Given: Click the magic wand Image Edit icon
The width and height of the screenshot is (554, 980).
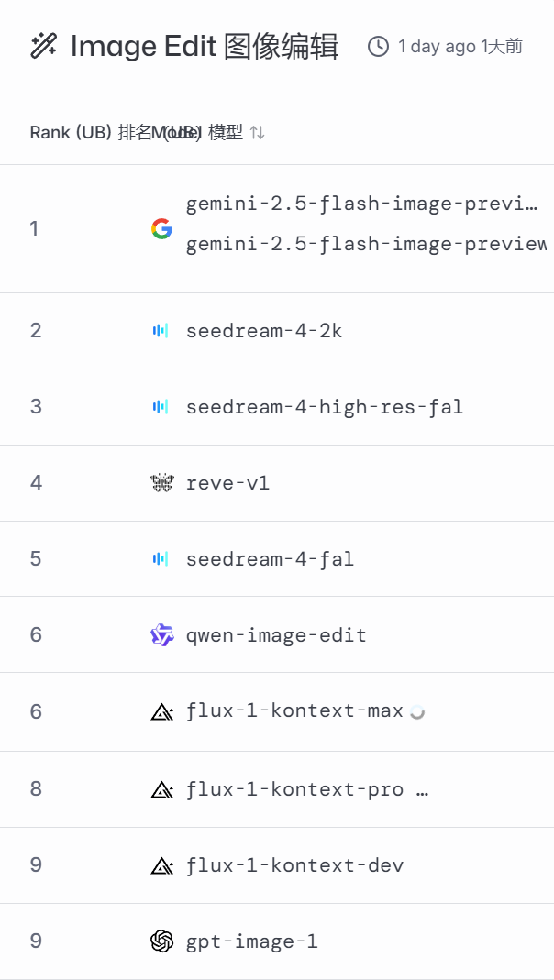Looking at the screenshot, I should (x=44, y=46).
